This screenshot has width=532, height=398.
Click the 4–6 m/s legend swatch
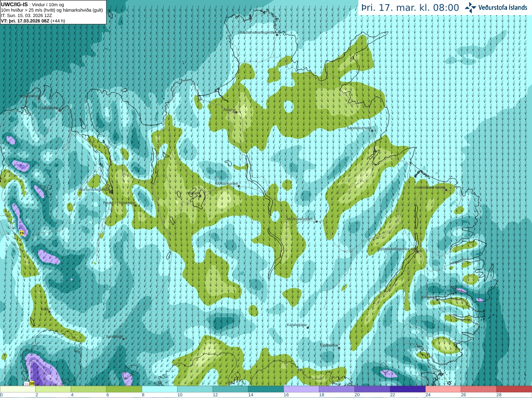click(89, 389)
